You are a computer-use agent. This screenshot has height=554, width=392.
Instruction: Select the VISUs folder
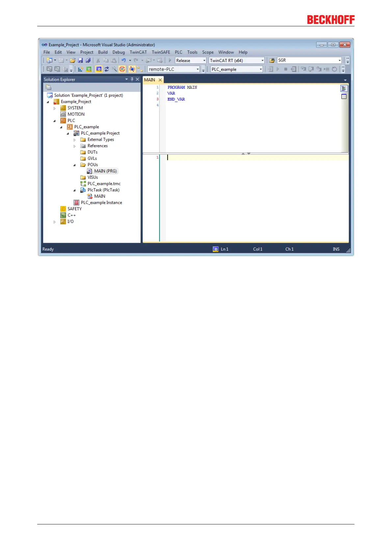tap(89, 177)
